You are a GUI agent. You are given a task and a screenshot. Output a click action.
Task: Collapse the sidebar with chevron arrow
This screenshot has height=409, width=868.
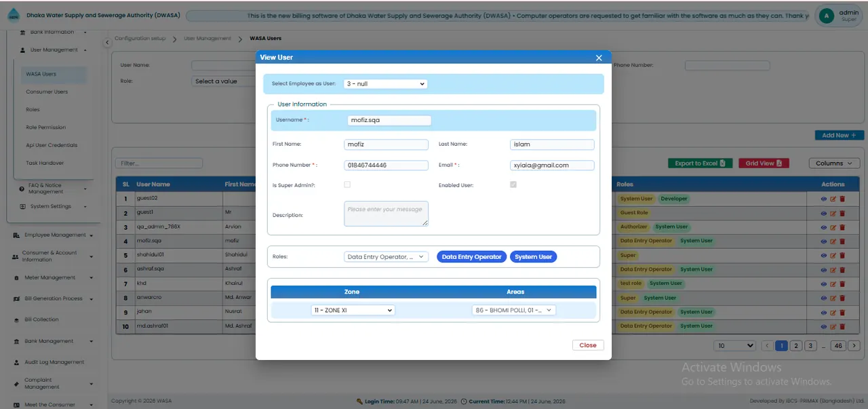pos(106,43)
